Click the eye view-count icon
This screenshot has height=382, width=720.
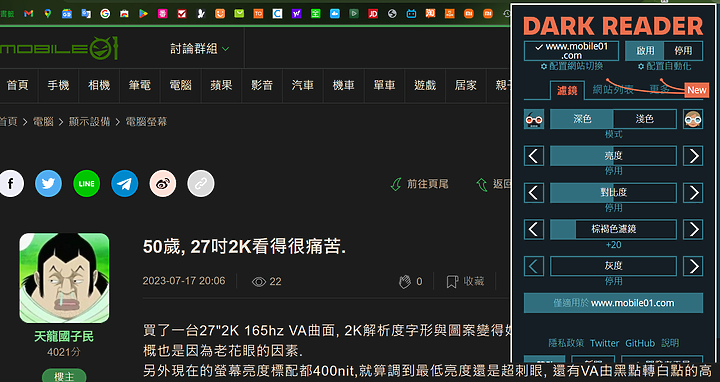259,281
